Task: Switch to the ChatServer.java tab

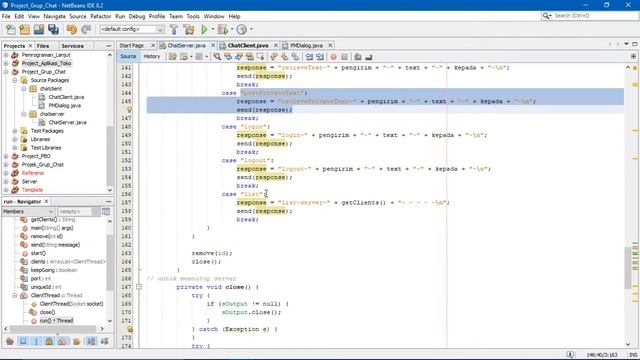Action: (x=187, y=45)
